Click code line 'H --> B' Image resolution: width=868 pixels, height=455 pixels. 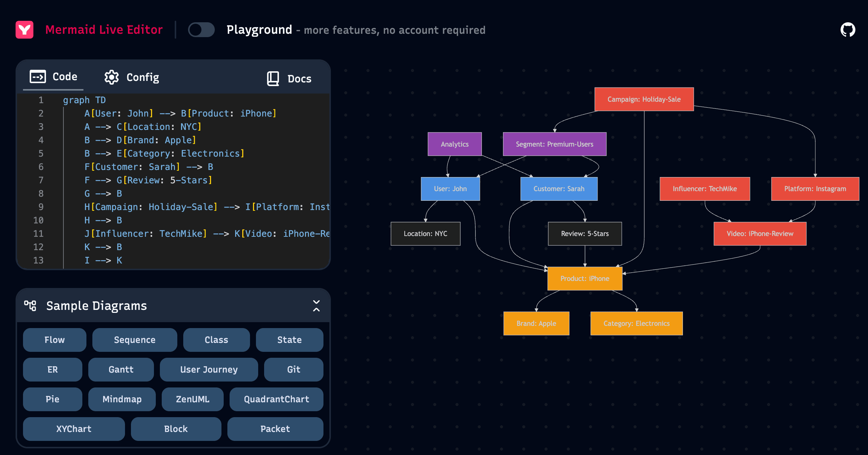103,220
